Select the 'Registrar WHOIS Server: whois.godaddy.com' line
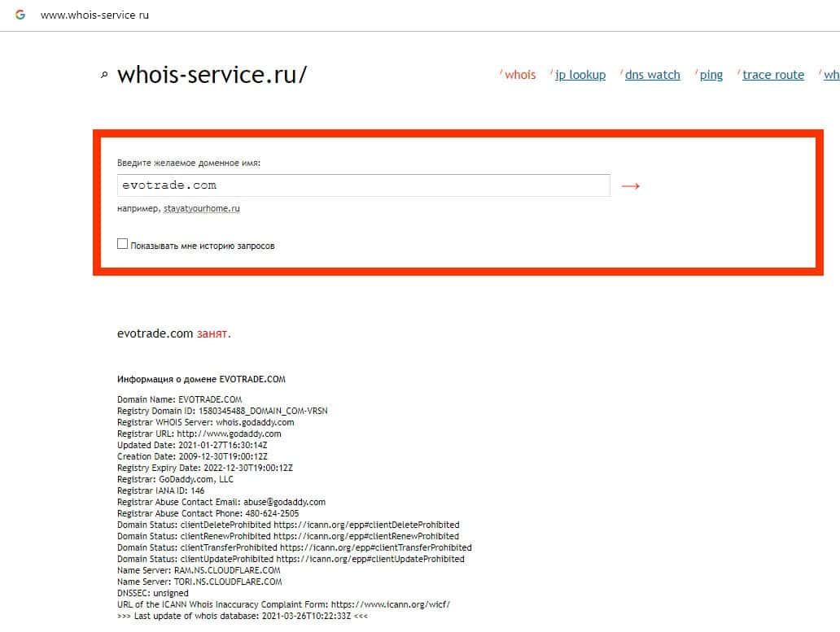Image resolution: width=840 pixels, height=632 pixels. (206, 422)
